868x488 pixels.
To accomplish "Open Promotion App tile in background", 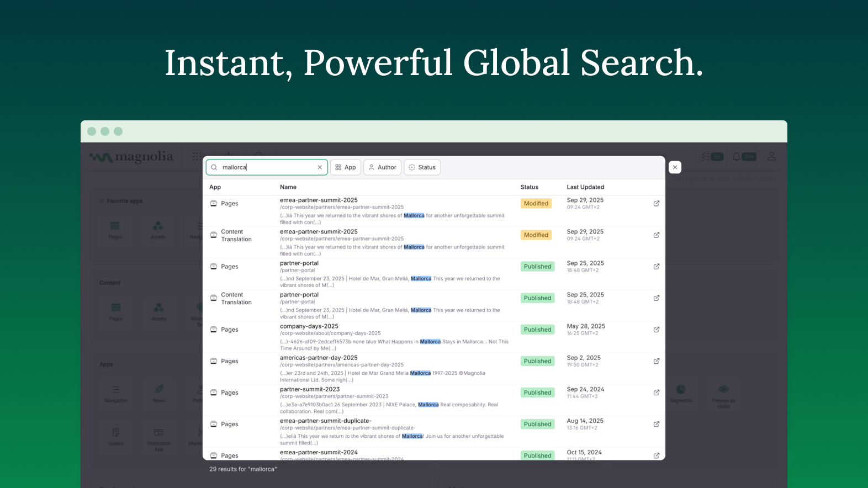I will (159, 439).
